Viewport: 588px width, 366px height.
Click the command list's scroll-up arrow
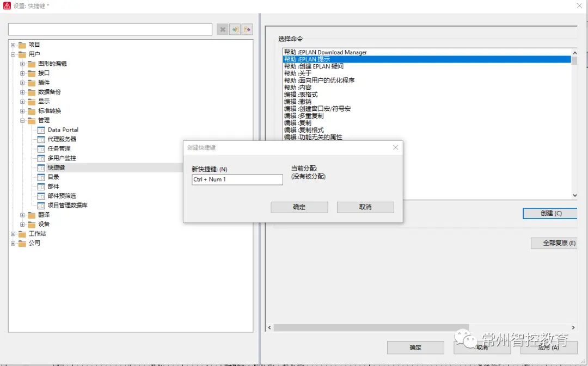[x=574, y=53]
